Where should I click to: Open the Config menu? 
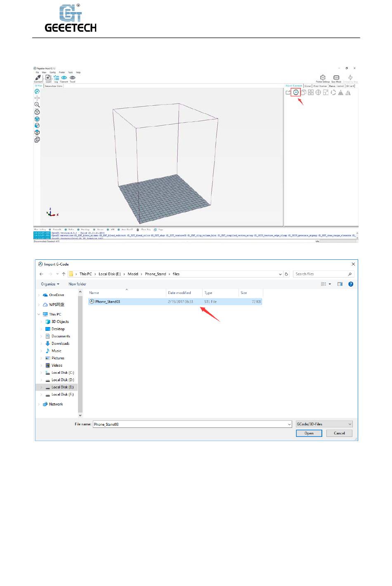(52, 72)
